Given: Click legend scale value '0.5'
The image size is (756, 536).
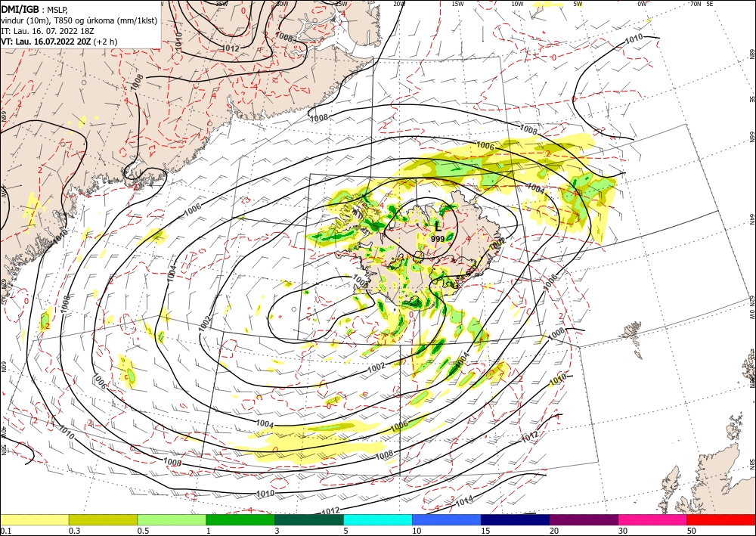Looking at the screenshot, I should pos(143,531).
